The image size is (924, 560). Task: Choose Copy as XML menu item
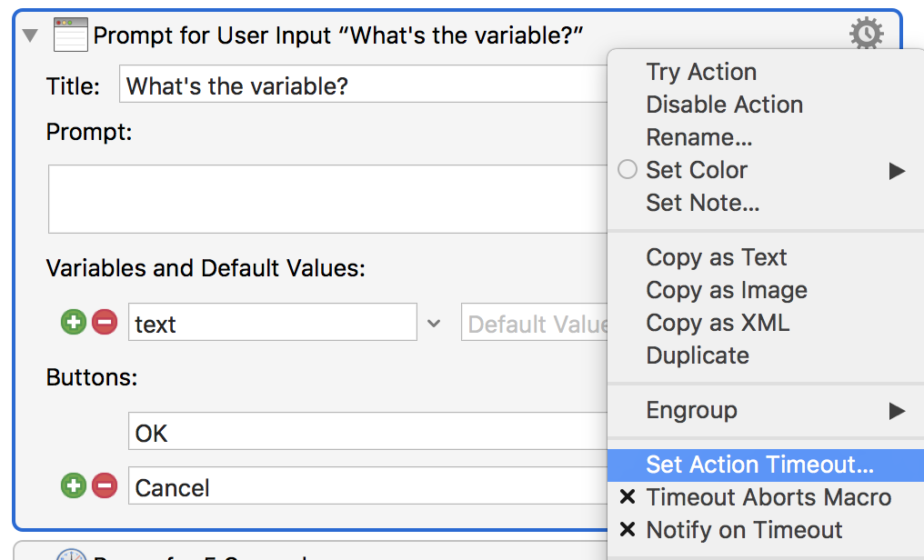[x=718, y=323]
